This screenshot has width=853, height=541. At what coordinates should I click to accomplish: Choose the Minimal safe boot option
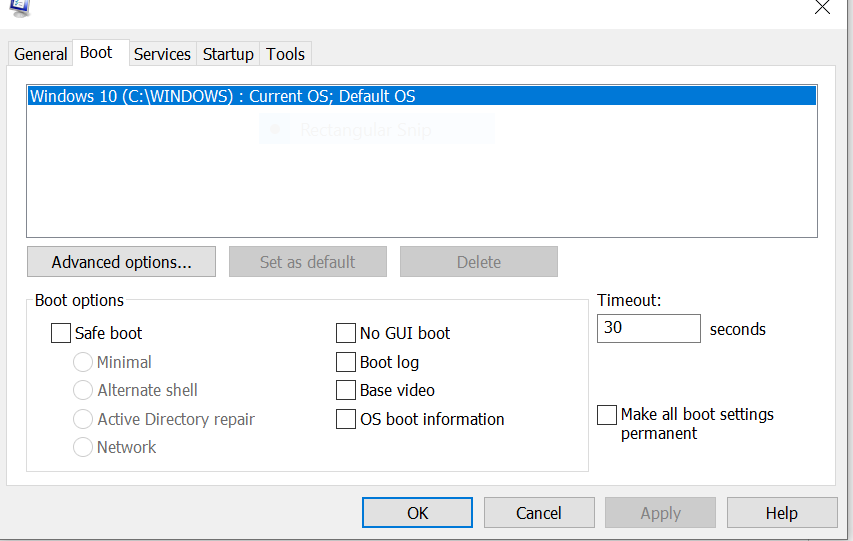coord(83,362)
